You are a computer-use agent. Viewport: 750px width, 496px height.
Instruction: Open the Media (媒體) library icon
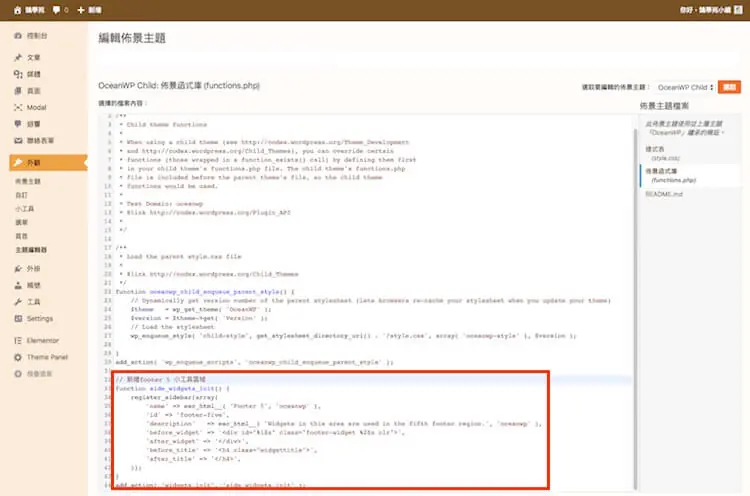[x=18, y=74]
